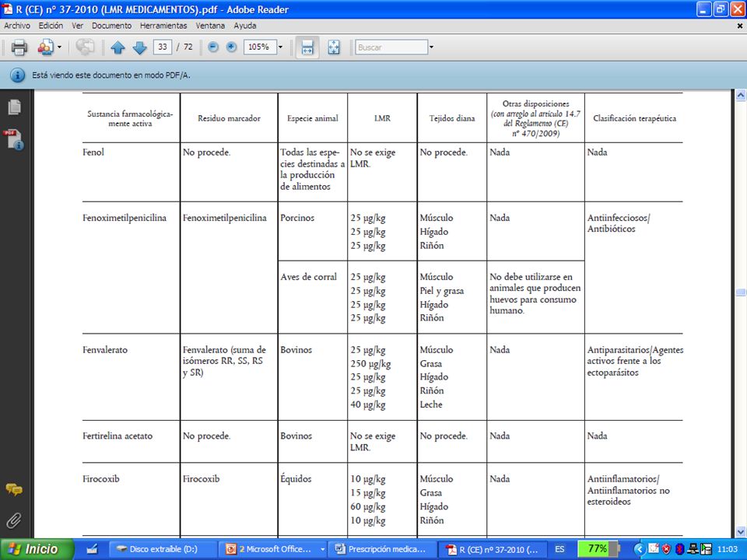Open the Pages panel in sidebar
This screenshot has height=560, width=747.
tap(14, 107)
